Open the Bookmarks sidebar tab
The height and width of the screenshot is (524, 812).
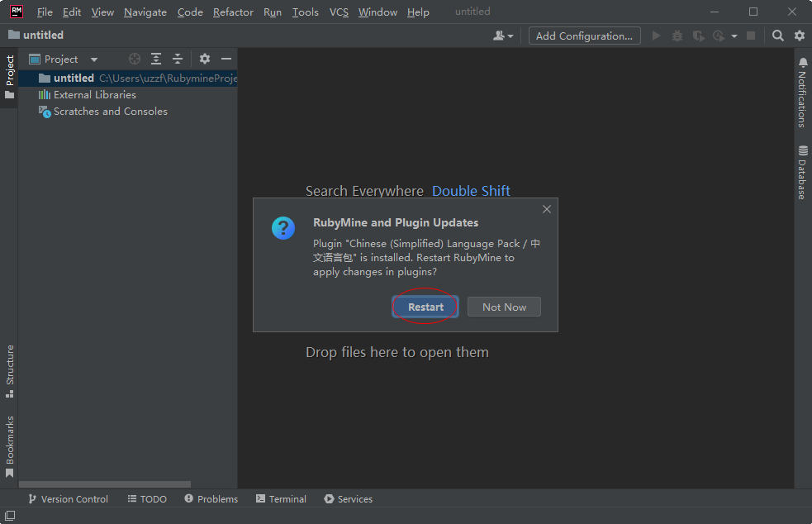pos(9,447)
